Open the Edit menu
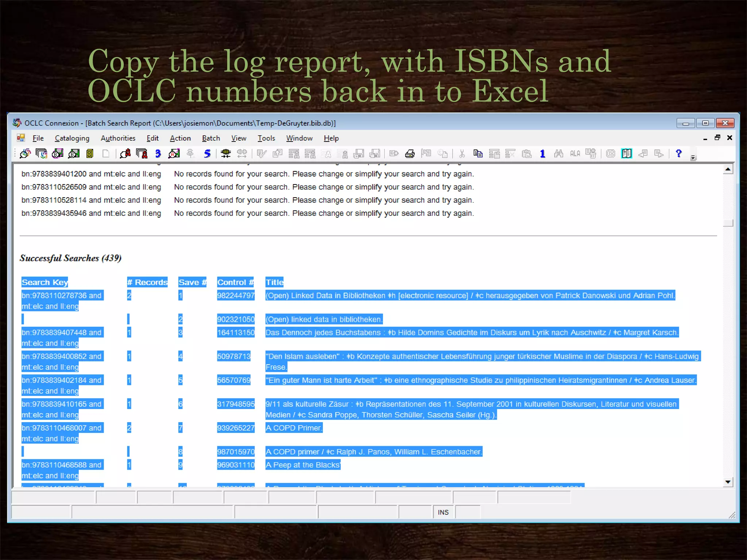 point(152,138)
